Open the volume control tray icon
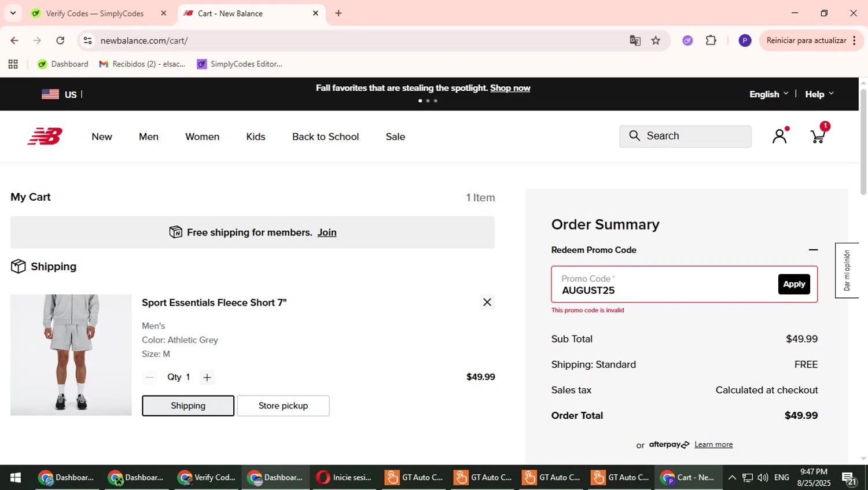Viewport: 868px width, 490px height. pos(763,477)
